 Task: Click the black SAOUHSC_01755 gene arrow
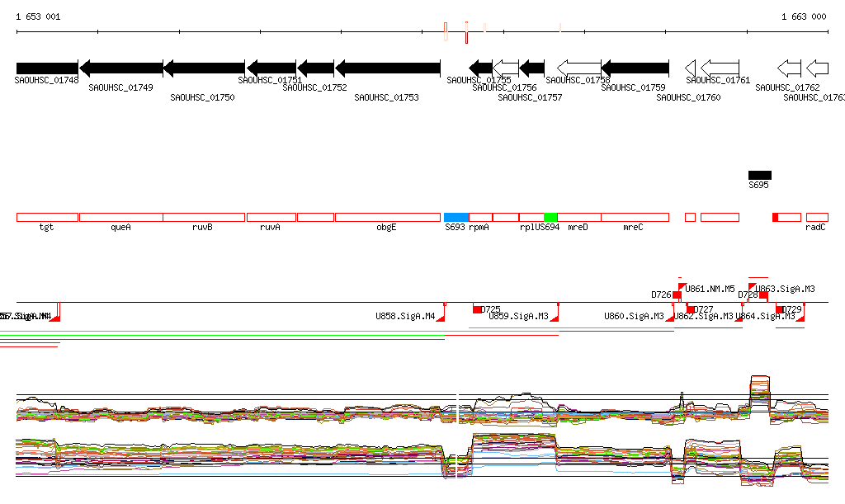coord(481,68)
